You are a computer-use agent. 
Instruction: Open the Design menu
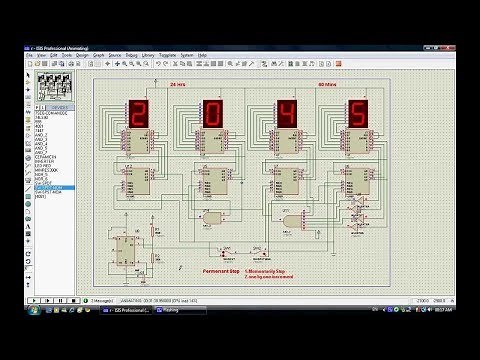pos(82,55)
